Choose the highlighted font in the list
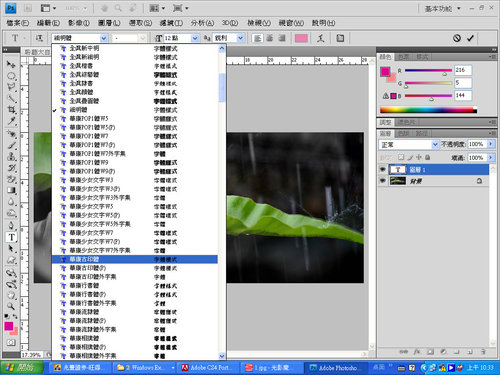Viewport: 500px width, 375px height. [135, 259]
